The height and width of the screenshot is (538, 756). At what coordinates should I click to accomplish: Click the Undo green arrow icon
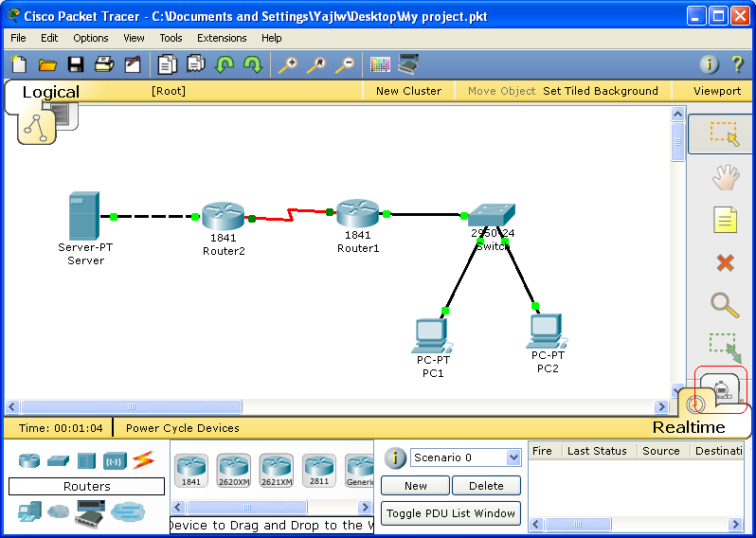click(x=225, y=64)
